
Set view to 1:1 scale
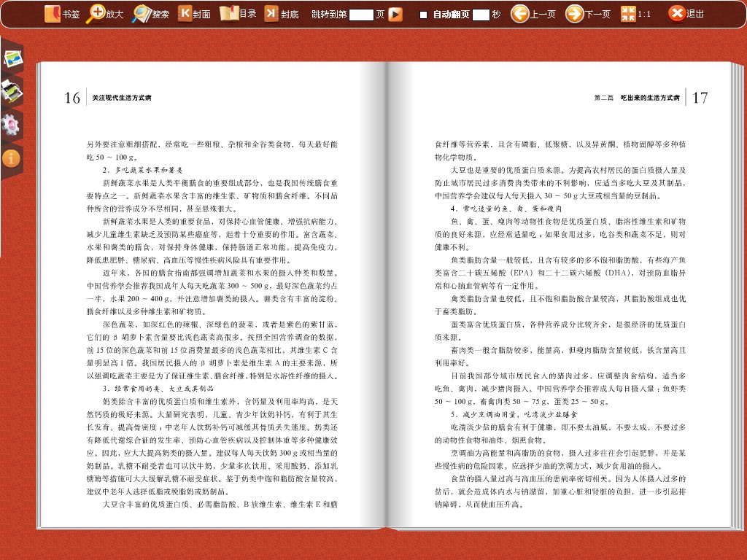[636, 14]
